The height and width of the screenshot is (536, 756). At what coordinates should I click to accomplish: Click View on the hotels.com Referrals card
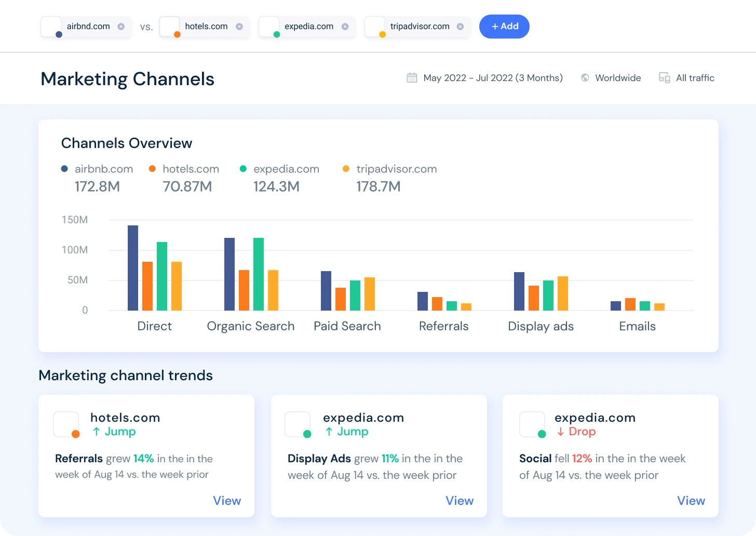click(227, 500)
